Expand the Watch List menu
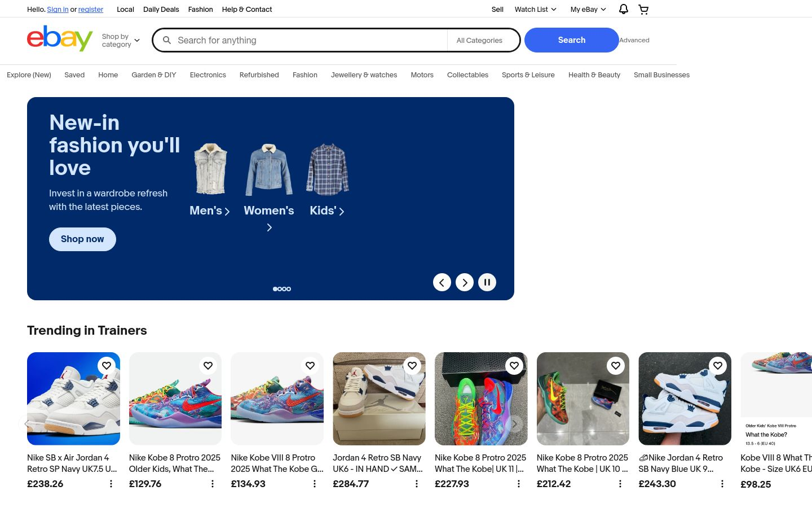This screenshot has height=508, width=812. click(535, 9)
